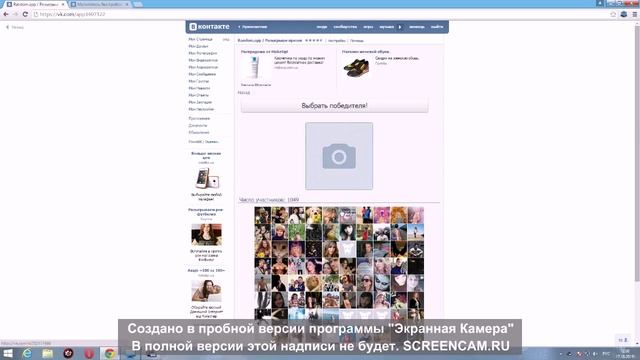Click игры in the VK header menu
This screenshot has height=360, width=640.
pos(368,27)
